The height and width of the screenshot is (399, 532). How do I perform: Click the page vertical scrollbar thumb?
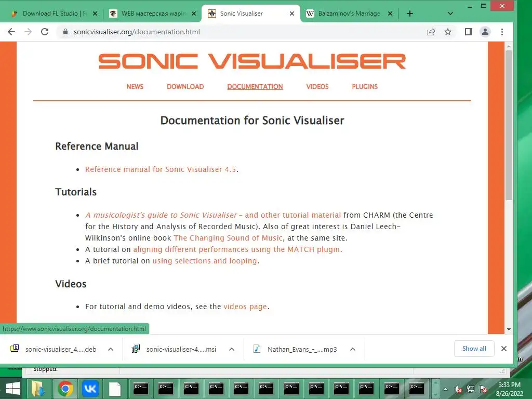click(x=509, y=125)
